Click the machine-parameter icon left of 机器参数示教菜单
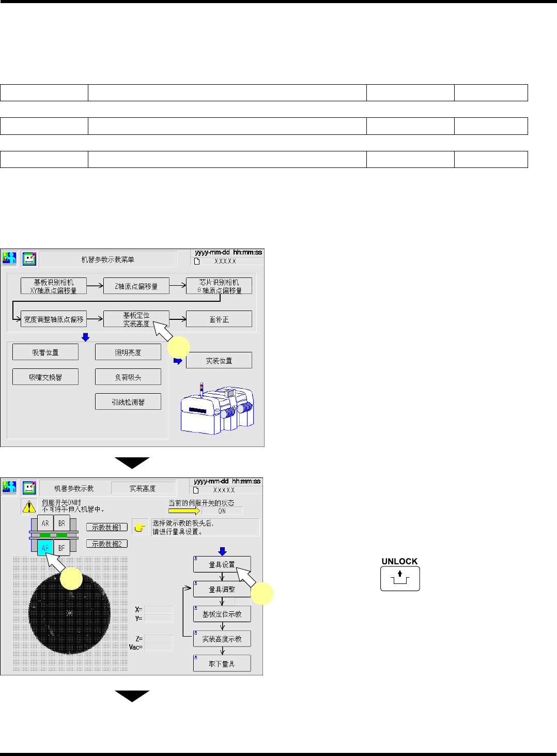This screenshot has height=756, width=557. click(x=29, y=258)
